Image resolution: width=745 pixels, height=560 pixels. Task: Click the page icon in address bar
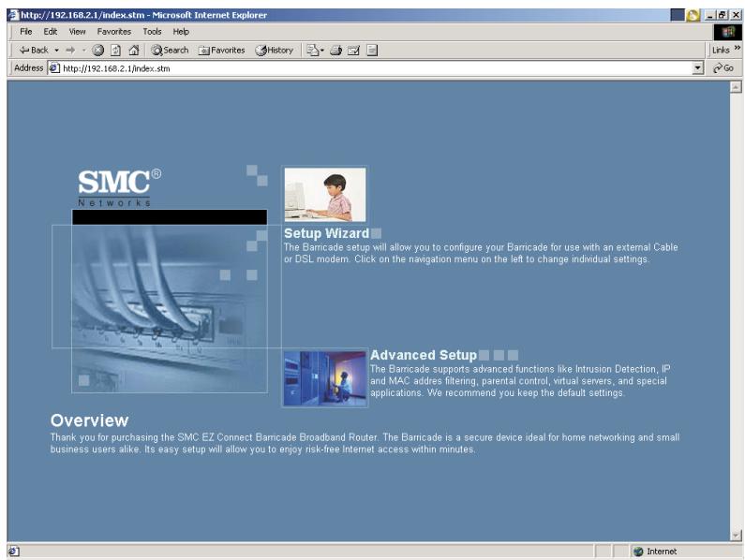pos(54,68)
